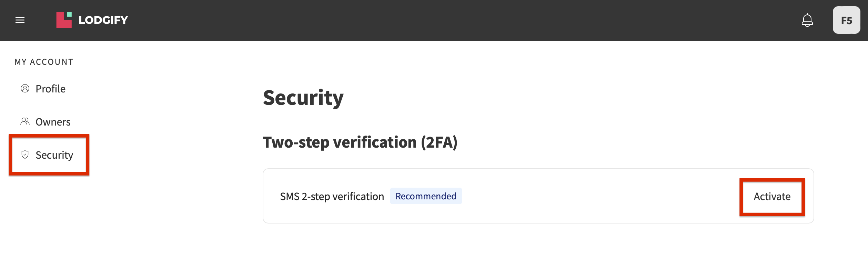Viewport: 868px width, 258px height.
Task: Click the SMS 2-step verification label
Action: 332,197
